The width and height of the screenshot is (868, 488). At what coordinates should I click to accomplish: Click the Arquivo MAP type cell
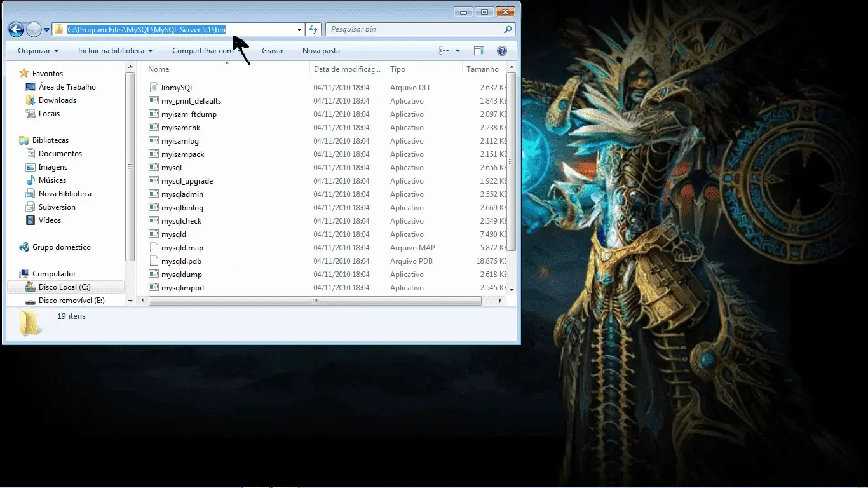point(412,248)
